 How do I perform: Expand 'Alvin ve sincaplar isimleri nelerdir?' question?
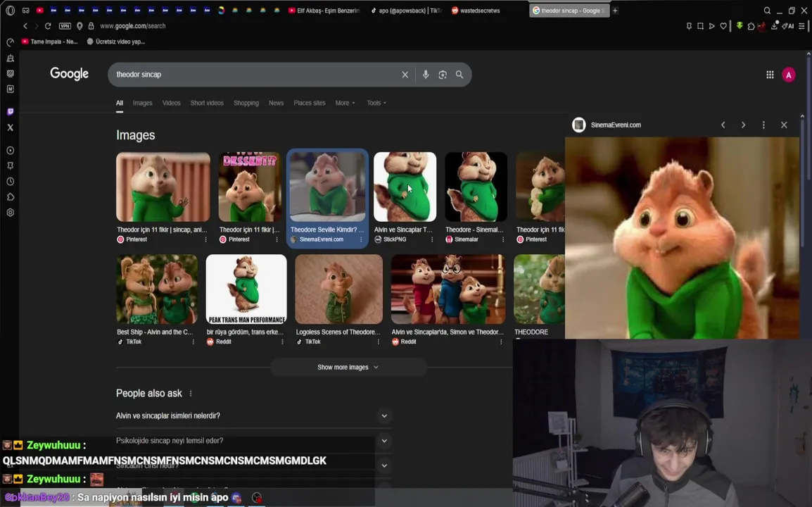pos(254,415)
